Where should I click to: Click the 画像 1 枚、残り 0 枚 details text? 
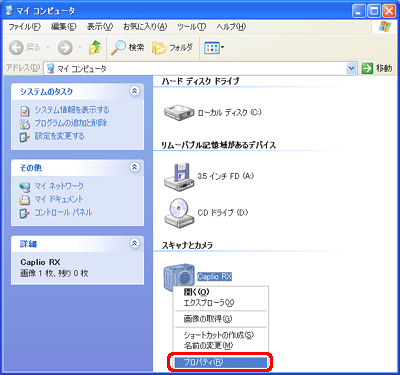coord(54,273)
